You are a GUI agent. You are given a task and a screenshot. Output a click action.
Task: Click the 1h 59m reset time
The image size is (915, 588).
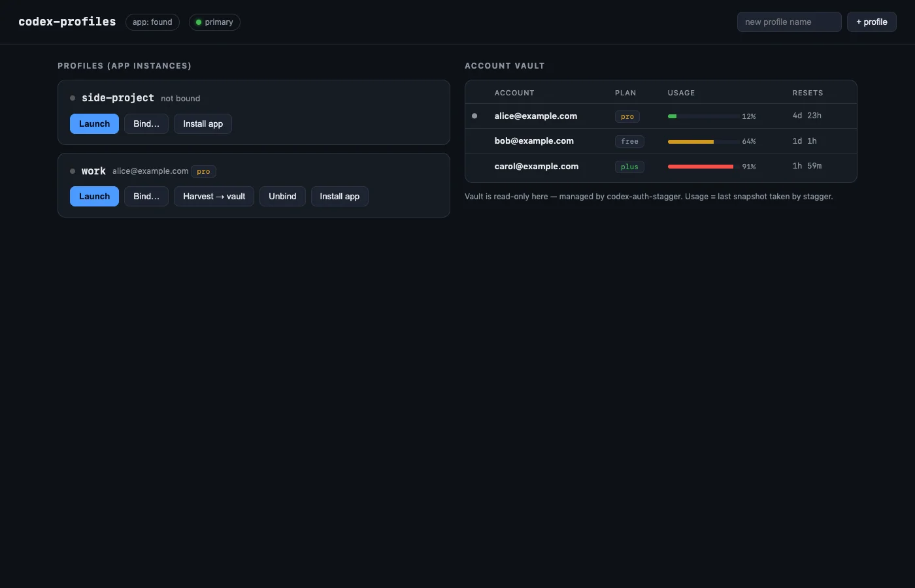807,166
